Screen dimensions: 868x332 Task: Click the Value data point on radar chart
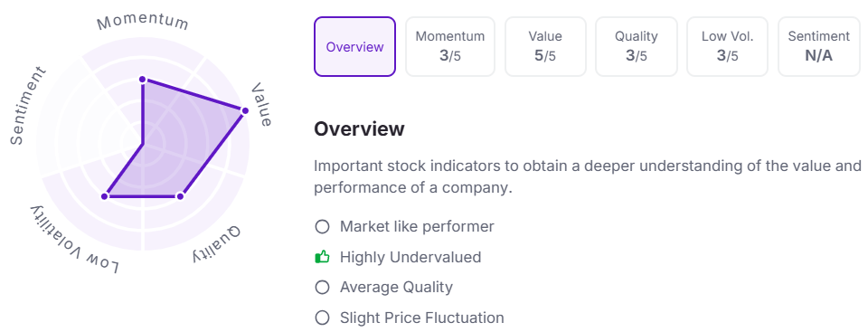pyautogui.click(x=244, y=111)
